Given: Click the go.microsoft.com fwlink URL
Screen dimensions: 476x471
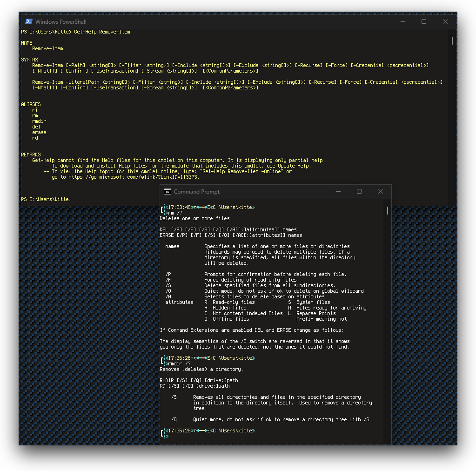Looking at the screenshot, I should click(x=134, y=177).
